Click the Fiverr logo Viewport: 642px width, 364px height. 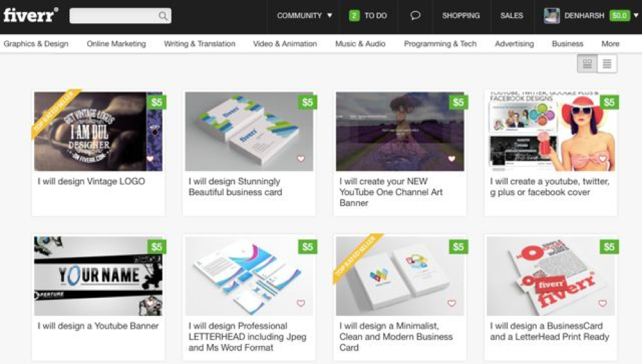(30, 15)
